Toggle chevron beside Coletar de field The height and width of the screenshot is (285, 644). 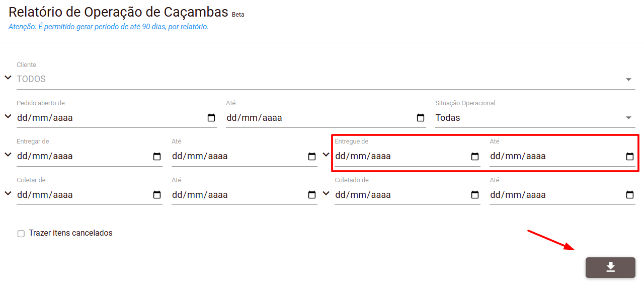coord(8,193)
